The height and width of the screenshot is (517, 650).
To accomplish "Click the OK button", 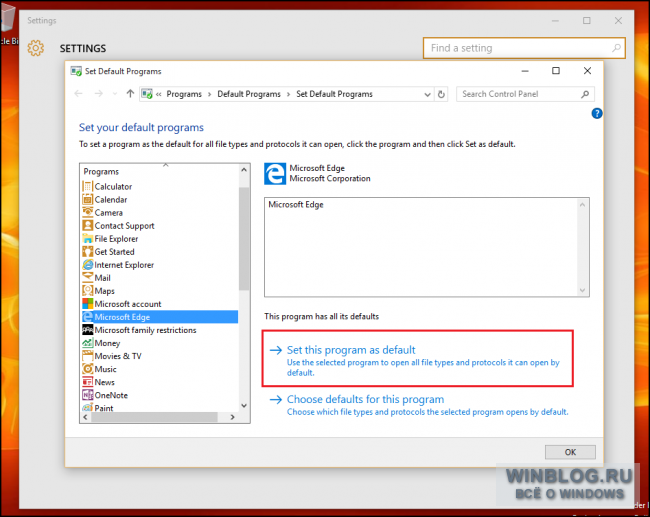I will click(570, 452).
